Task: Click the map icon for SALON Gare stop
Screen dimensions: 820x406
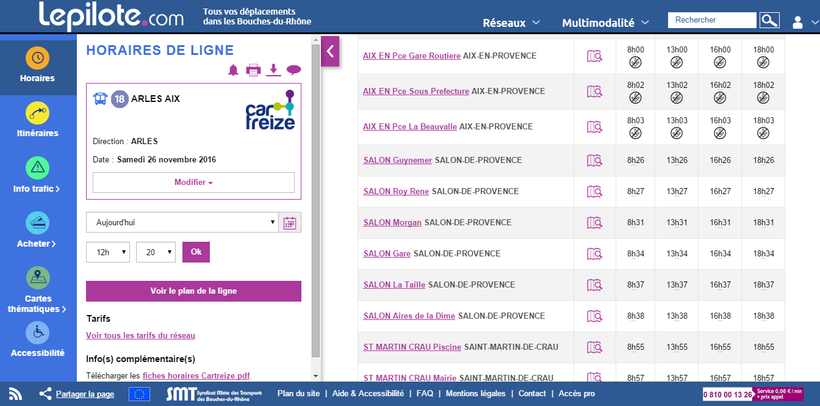Action: [595, 254]
